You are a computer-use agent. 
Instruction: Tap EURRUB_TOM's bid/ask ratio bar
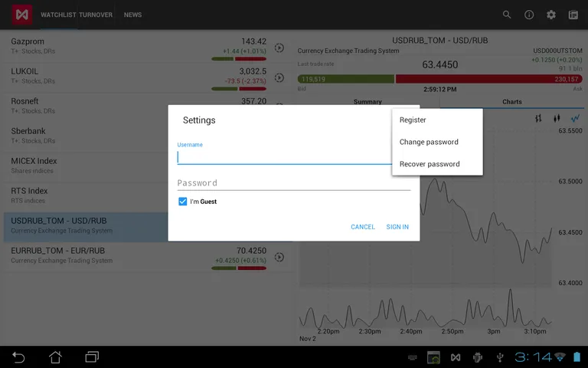[239, 268]
